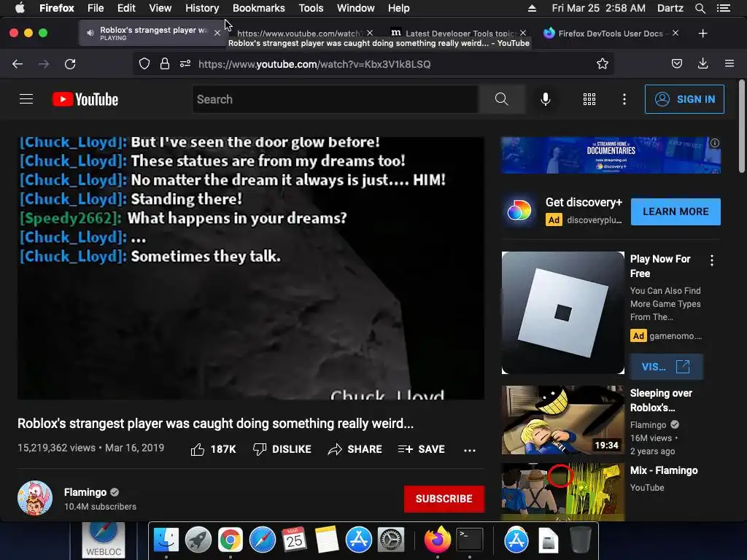747x560 pixels.
Task: Go to the YouTube home logo
Action: [x=85, y=99]
